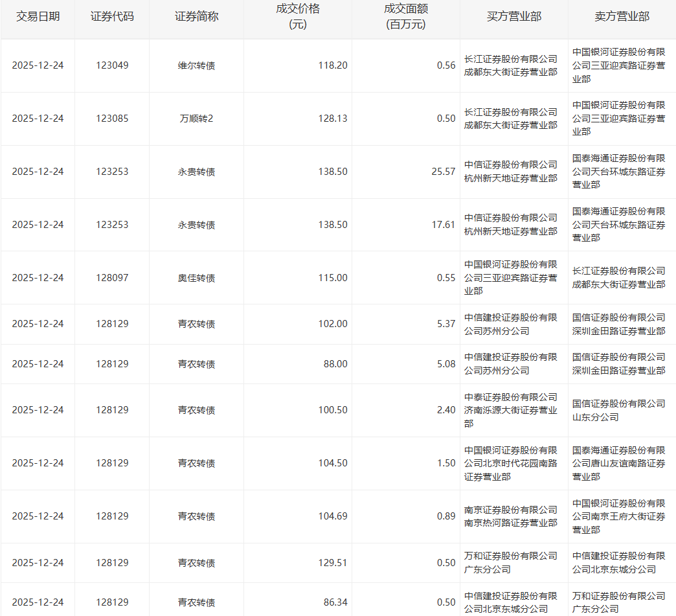This screenshot has width=676, height=616.
Task: Click the 交易日期 column header
Action: click(38, 17)
